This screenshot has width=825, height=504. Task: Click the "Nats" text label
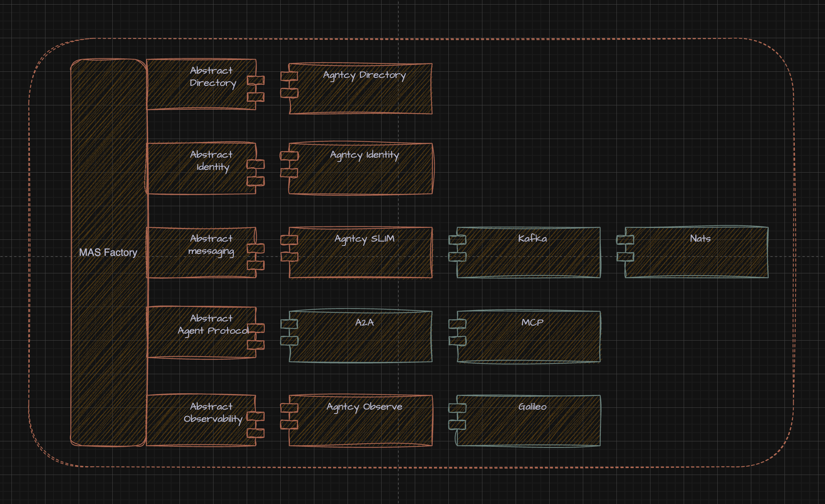click(700, 239)
